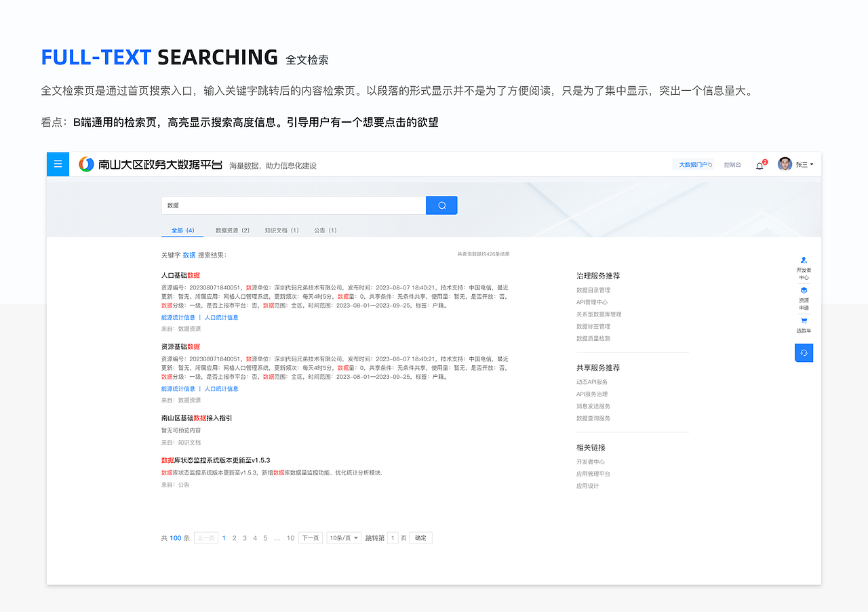Image resolution: width=868 pixels, height=612 pixels.
Task: Click the 下一页 button
Action: tap(311, 538)
